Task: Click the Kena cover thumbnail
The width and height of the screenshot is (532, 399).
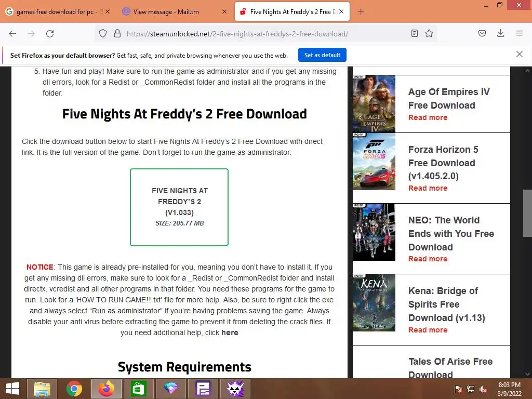Action: tap(374, 303)
